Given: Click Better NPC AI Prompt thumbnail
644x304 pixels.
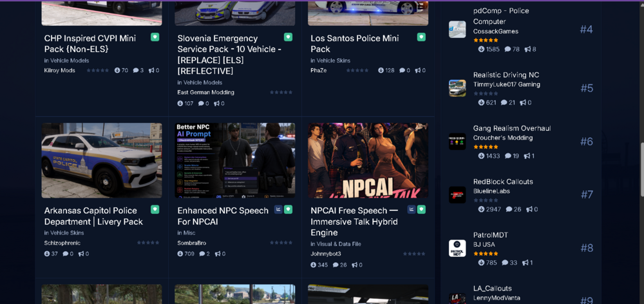Looking at the screenshot, I should tap(235, 160).
